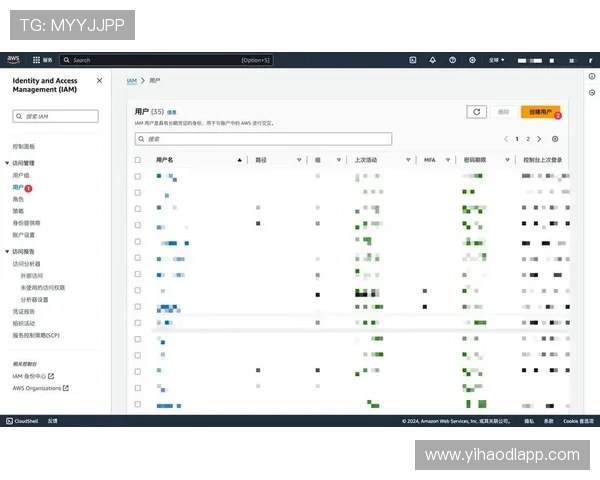Collapse the 访问管理 sidebar section
Screen dimensions: 600x480
tap(8, 163)
